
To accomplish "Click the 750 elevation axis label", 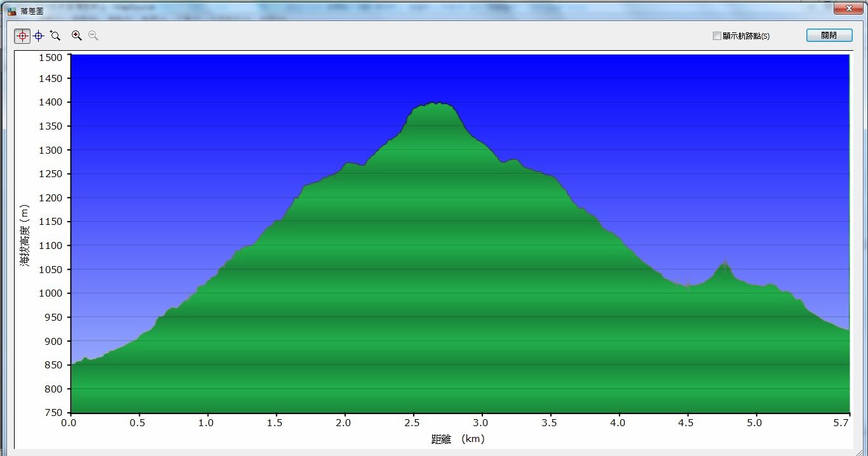I will click(53, 413).
